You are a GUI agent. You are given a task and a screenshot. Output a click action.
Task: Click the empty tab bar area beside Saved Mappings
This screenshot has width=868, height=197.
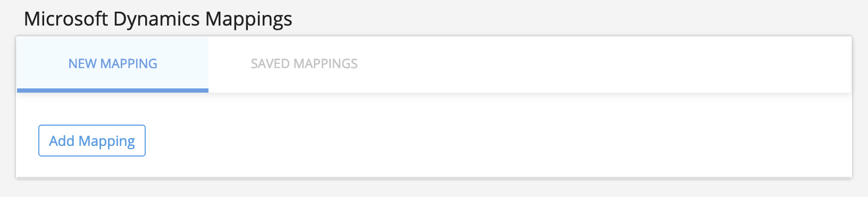click(625, 64)
